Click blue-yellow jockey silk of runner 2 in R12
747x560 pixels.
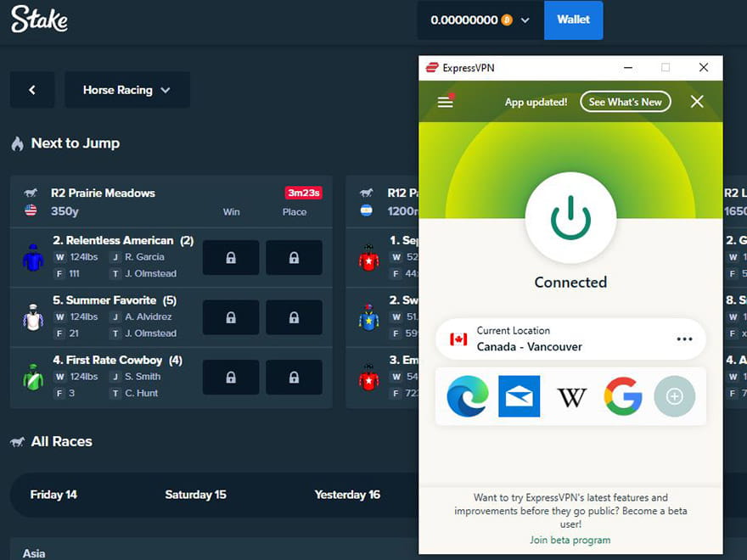point(368,317)
